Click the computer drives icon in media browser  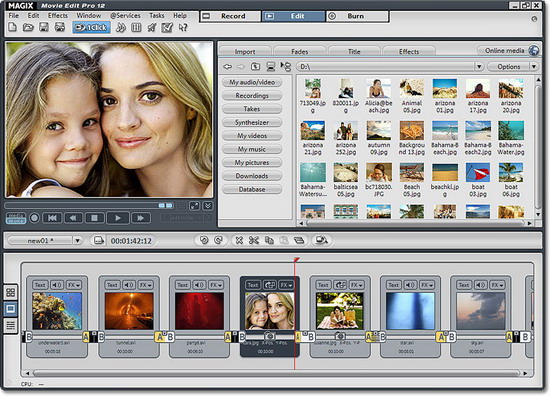click(x=270, y=66)
